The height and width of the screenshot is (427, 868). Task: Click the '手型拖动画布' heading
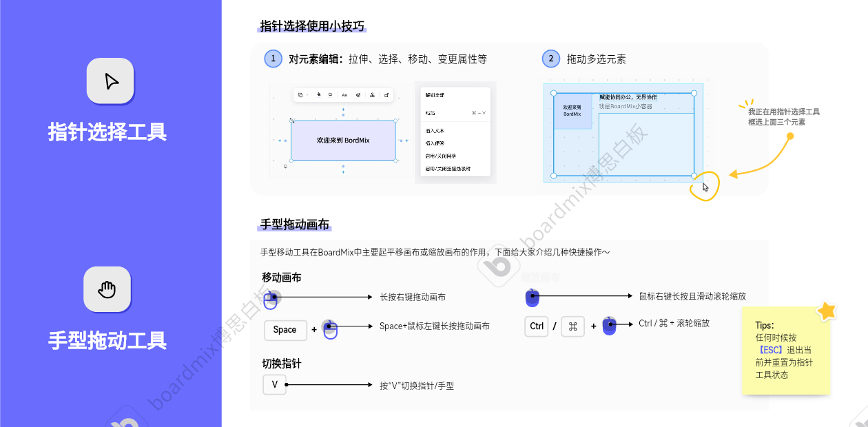click(294, 225)
